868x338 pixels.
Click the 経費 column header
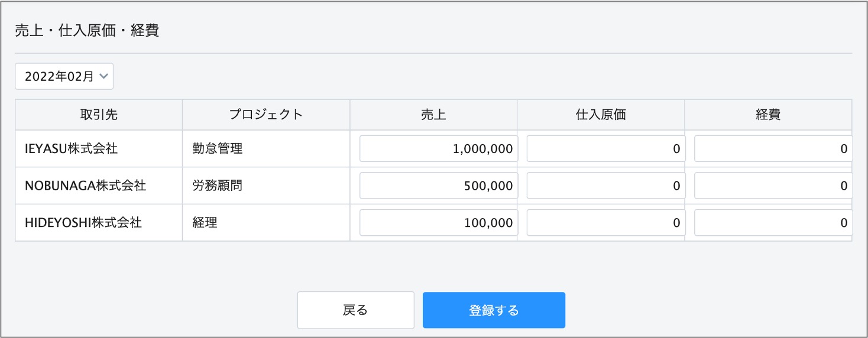(x=768, y=115)
